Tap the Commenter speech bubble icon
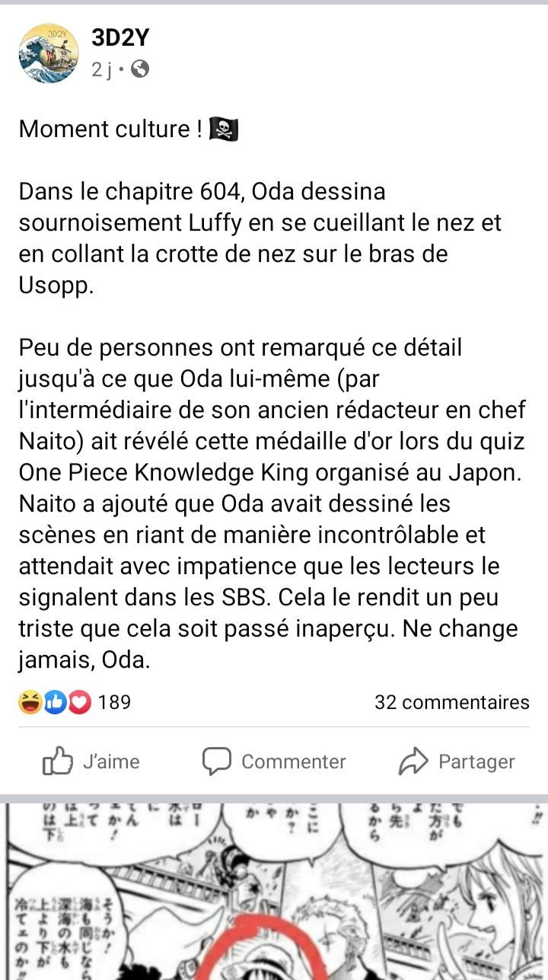 (x=217, y=761)
